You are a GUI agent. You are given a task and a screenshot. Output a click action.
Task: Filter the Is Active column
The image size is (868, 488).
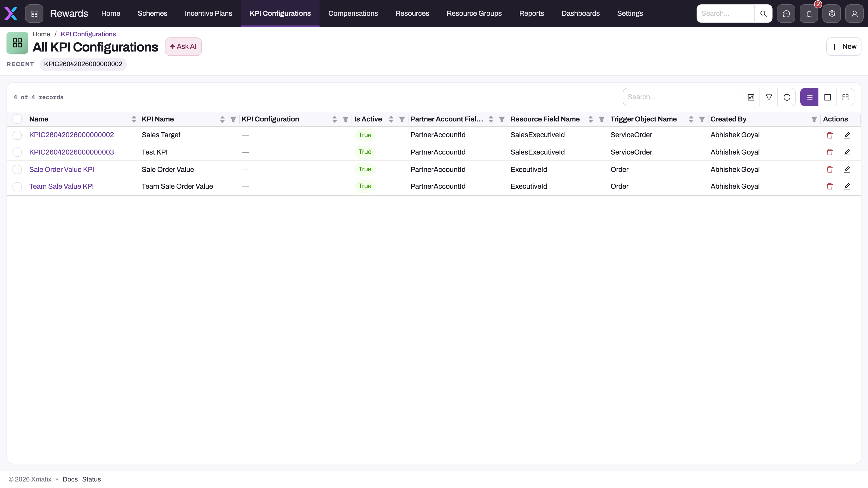(x=402, y=119)
